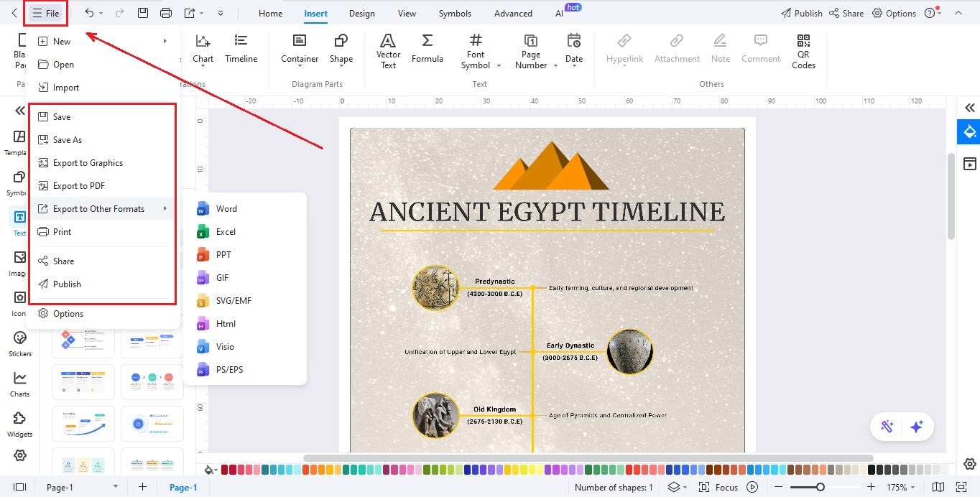Image resolution: width=980 pixels, height=497 pixels.
Task: Collapse the ribbon with the chevron
Action: 958,13
